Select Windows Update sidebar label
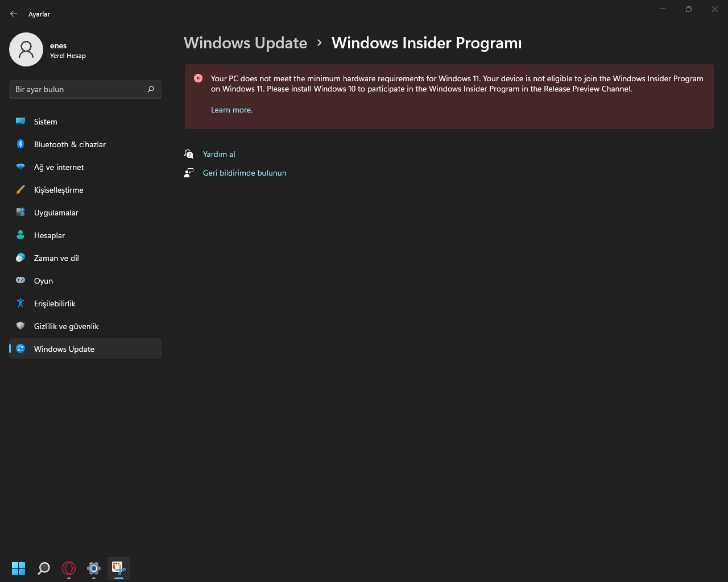 pyautogui.click(x=64, y=349)
